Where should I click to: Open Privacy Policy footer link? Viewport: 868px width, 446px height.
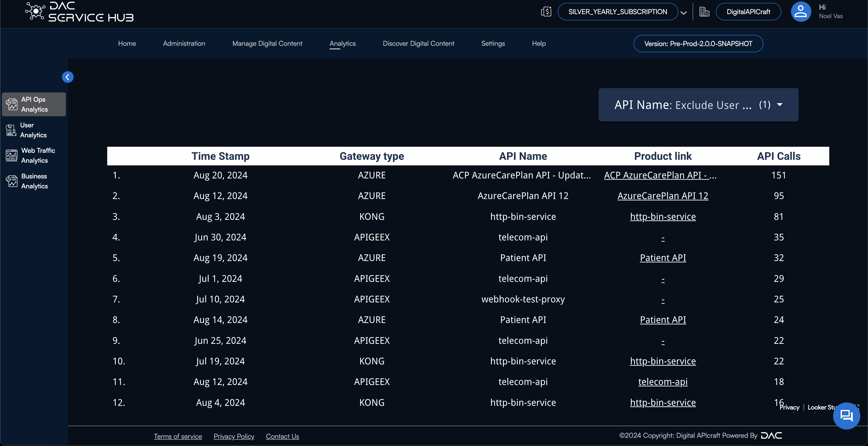tap(234, 436)
